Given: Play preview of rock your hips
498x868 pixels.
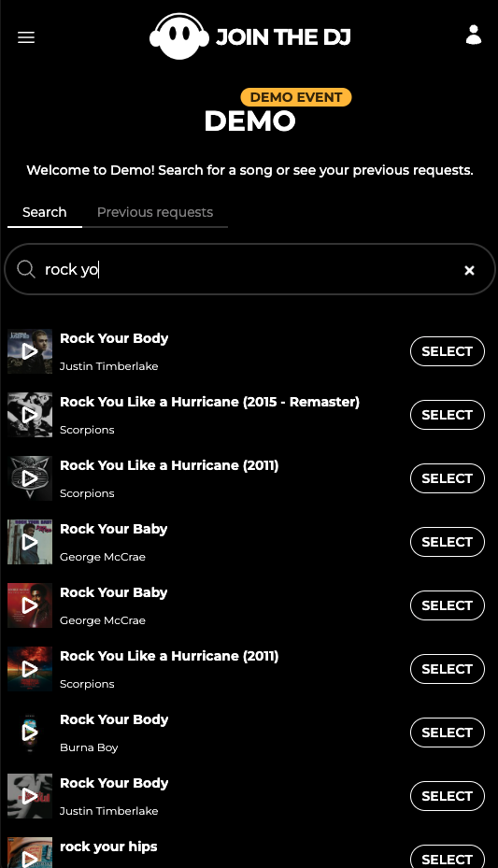Looking at the screenshot, I should point(30,853).
